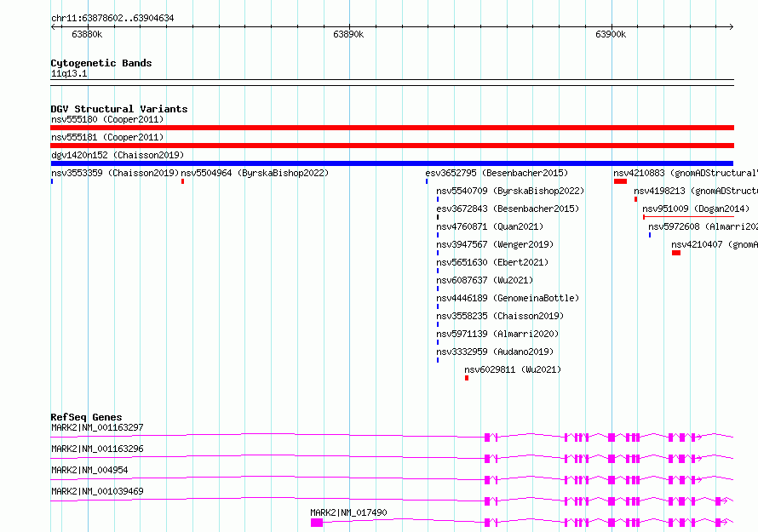This screenshot has height=532, width=758.
Task: Select variant nsv4210883 gnomAD label
Action: pos(686,173)
